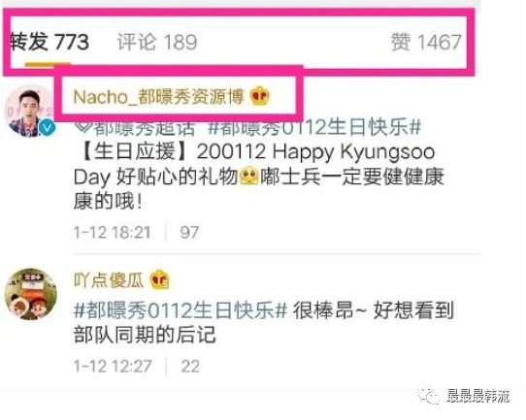The height and width of the screenshot is (420, 526).
Task: Open Nacho_都暻秀资源博 user profile name
Action: tap(158, 97)
